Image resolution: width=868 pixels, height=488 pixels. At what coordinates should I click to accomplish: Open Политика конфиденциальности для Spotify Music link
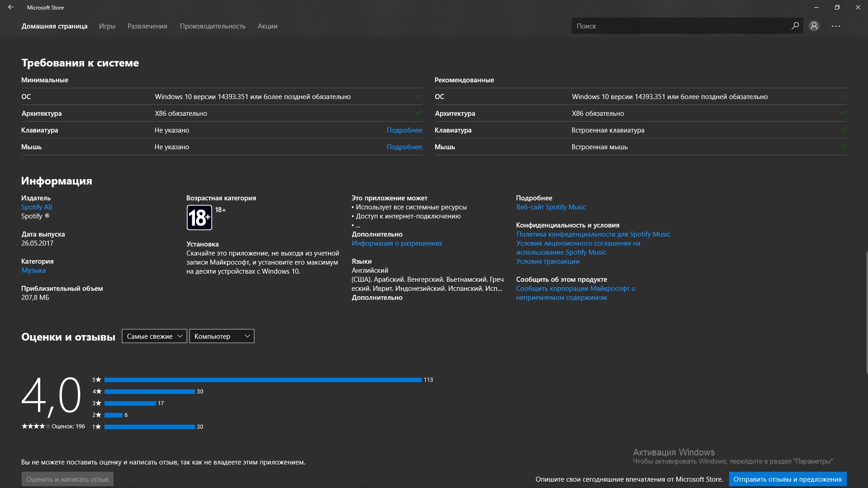(x=593, y=234)
